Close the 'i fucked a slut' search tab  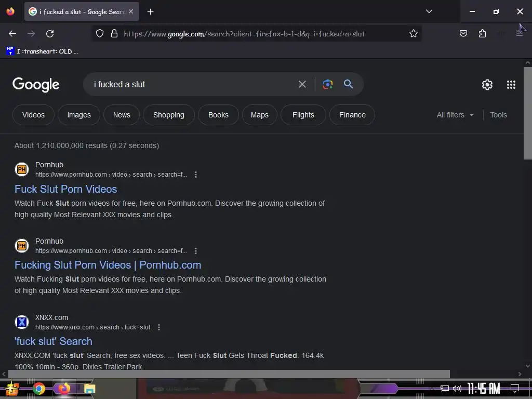(131, 11)
